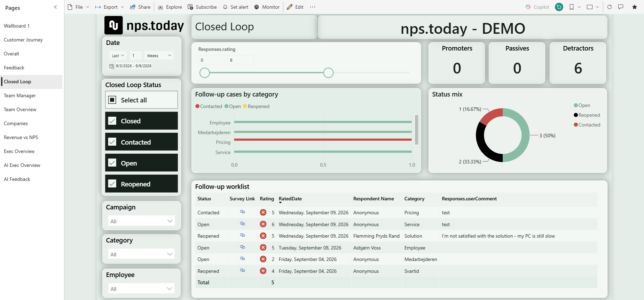Uncheck the Reopened status checkbox
Viewport: 644px width, 300px height.
(x=112, y=184)
